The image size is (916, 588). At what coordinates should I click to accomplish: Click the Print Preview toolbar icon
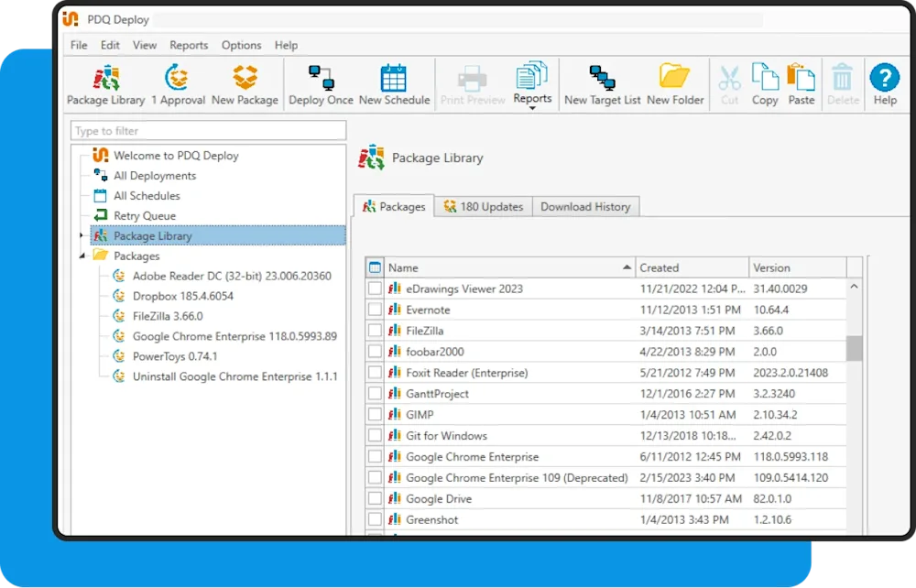coord(473,85)
